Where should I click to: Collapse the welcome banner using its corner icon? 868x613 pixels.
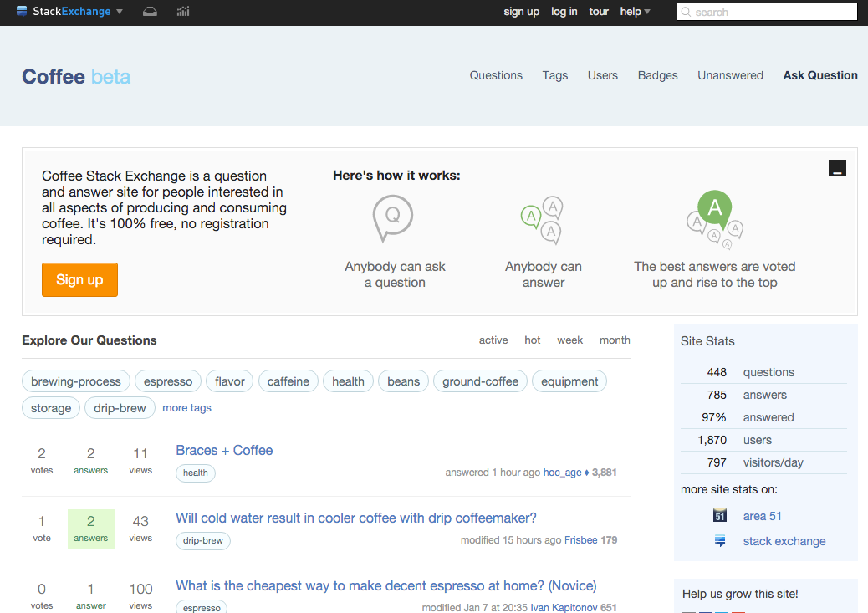[x=837, y=167]
